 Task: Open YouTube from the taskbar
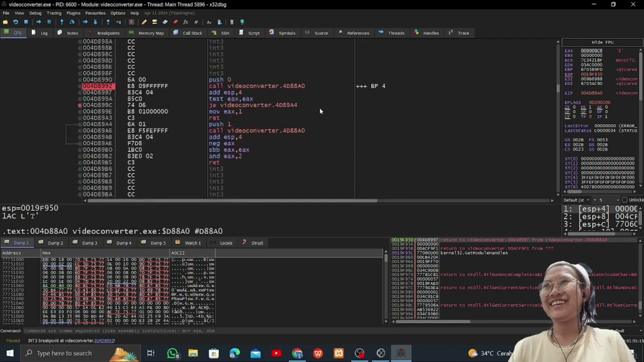(x=276, y=353)
